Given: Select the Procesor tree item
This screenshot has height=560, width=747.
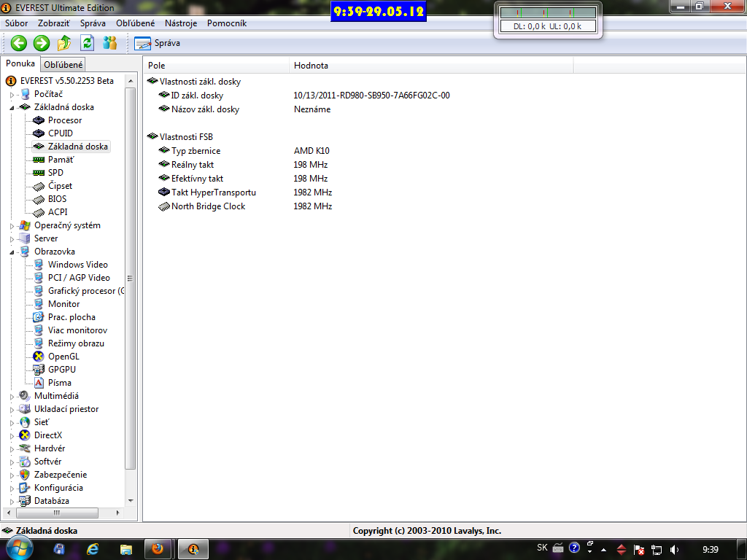Looking at the screenshot, I should pos(65,120).
